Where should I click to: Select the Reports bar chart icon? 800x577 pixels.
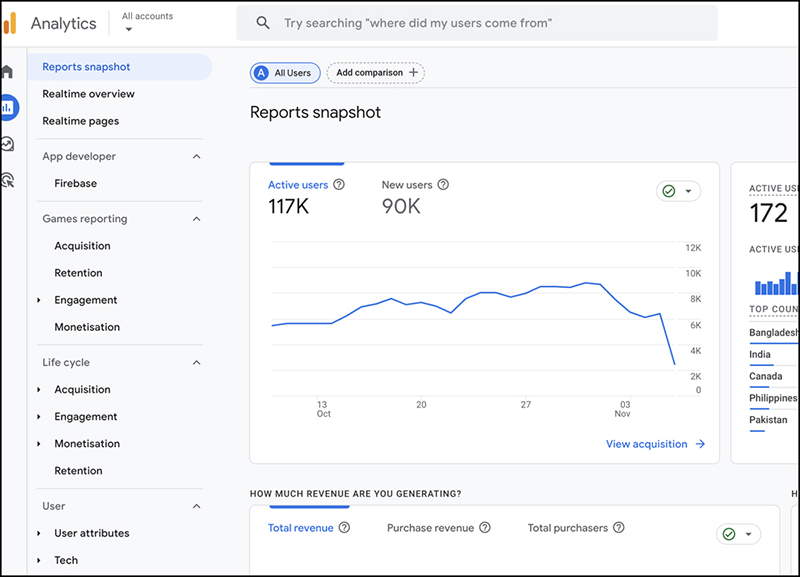[x=9, y=107]
